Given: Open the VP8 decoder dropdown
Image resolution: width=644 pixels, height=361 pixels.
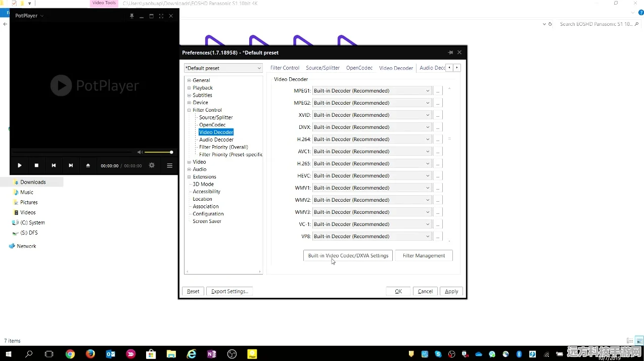Looking at the screenshot, I should 372,236.
